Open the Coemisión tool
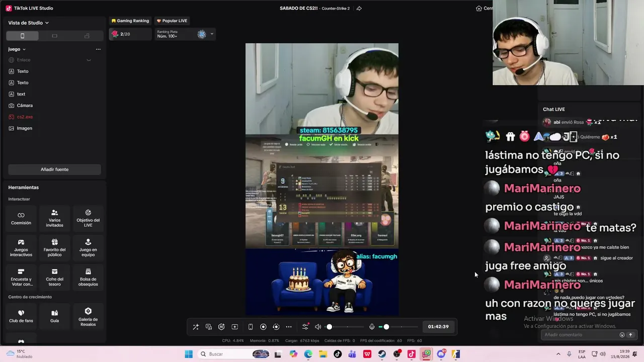The image size is (644, 362). tap(21, 218)
